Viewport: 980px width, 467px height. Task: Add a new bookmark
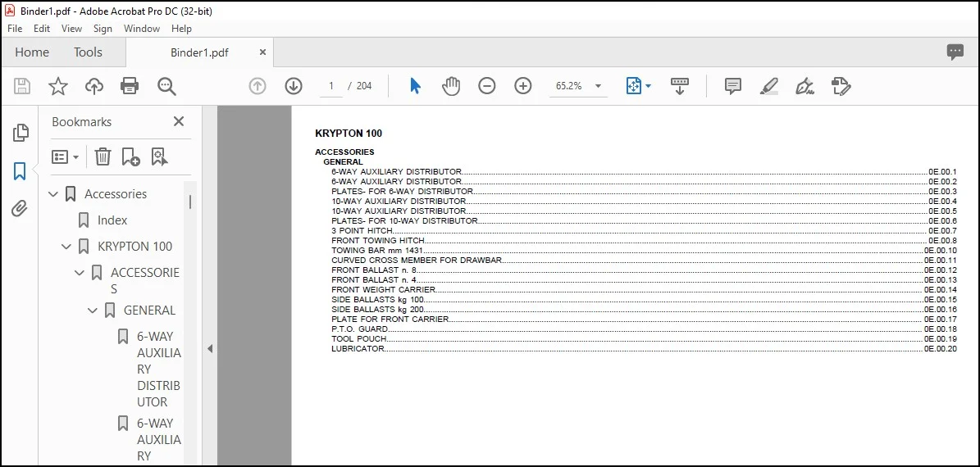coord(130,156)
